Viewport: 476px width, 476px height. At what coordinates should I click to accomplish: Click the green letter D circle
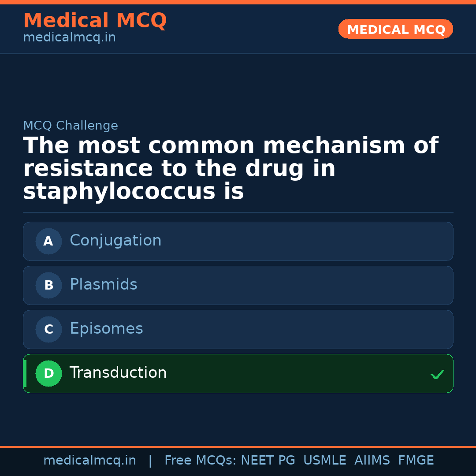pyautogui.click(x=48, y=373)
